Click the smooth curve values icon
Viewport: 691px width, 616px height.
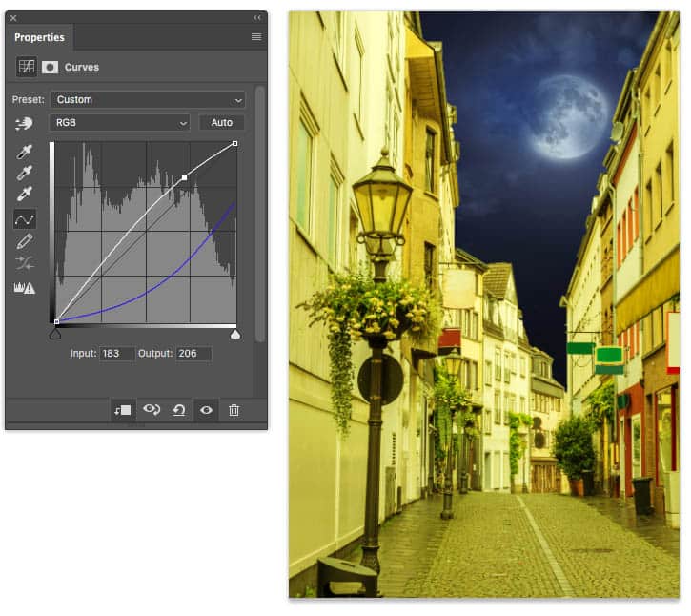24,263
